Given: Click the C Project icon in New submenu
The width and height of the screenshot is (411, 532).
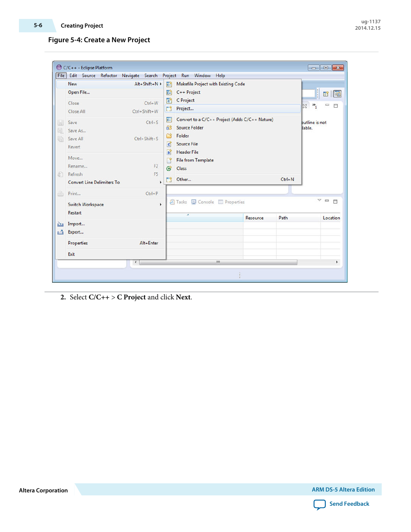Looking at the screenshot, I should pos(169,100).
